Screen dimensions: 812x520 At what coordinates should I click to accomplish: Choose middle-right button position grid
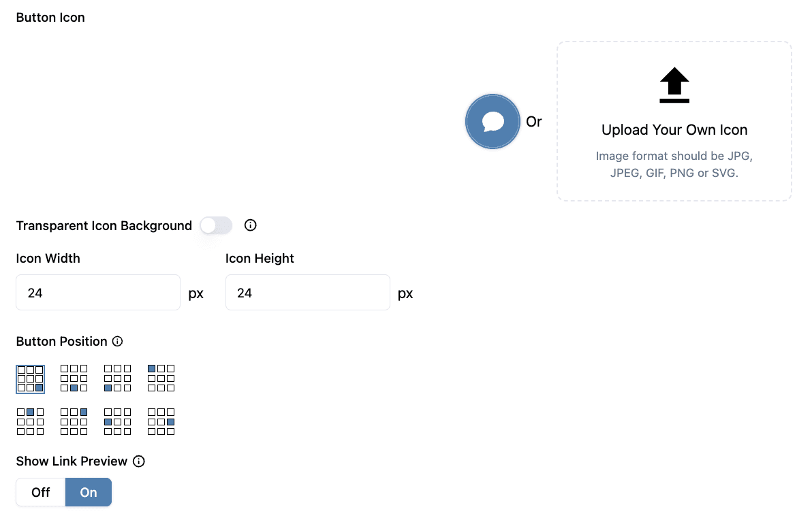(x=161, y=422)
